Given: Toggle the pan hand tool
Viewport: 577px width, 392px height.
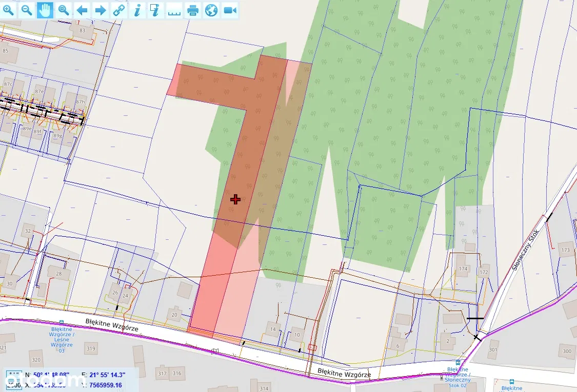Looking at the screenshot, I should (x=45, y=10).
